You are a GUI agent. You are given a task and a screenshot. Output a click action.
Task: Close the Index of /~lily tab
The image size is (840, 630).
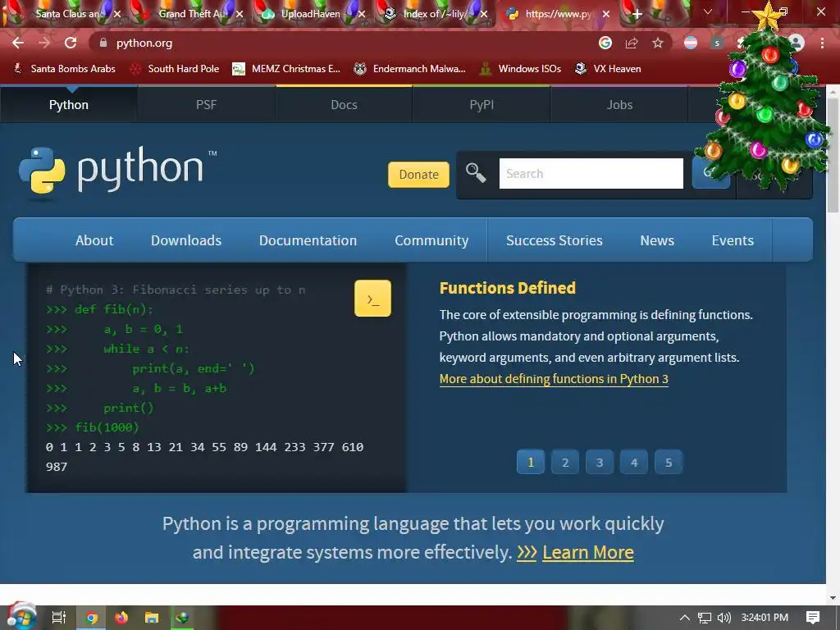pyautogui.click(x=484, y=15)
